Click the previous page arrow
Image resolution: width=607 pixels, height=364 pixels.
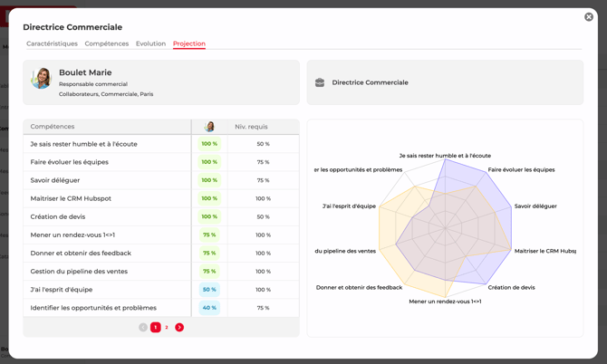click(x=143, y=327)
